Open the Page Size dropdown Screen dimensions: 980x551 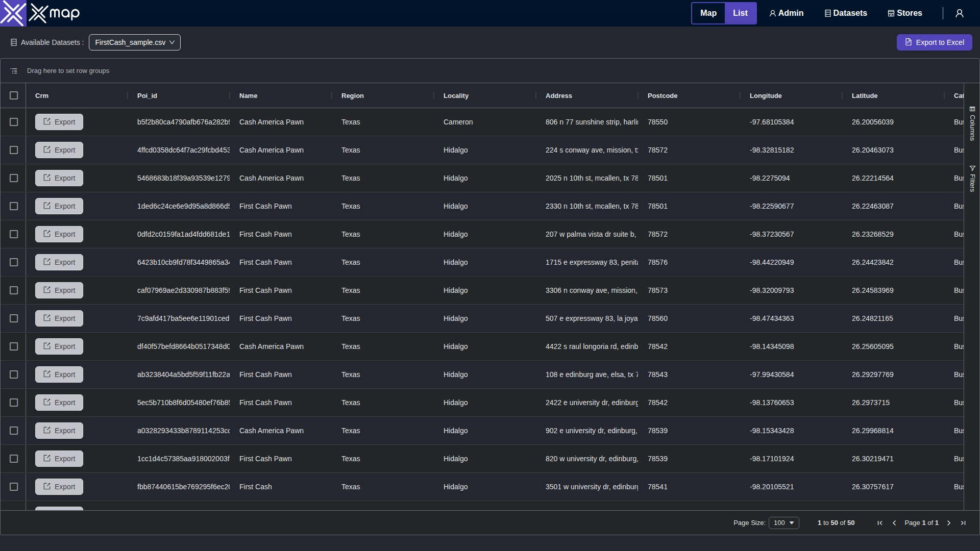784,522
